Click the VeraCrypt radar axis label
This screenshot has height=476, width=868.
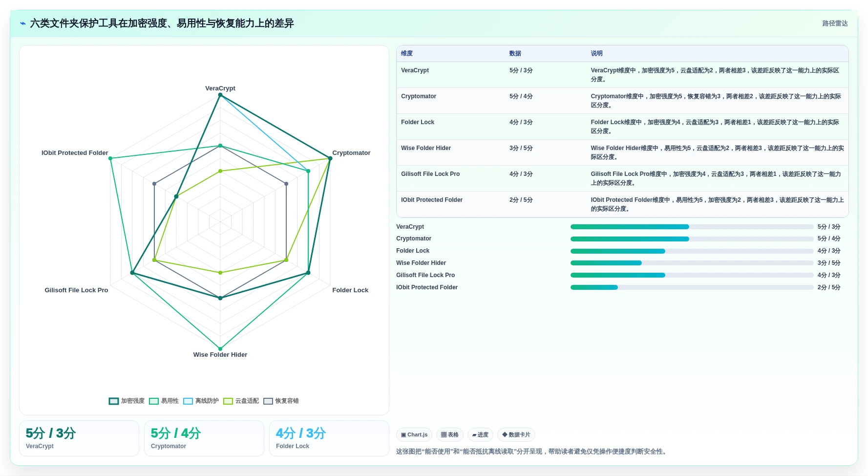click(x=220, y=88)
